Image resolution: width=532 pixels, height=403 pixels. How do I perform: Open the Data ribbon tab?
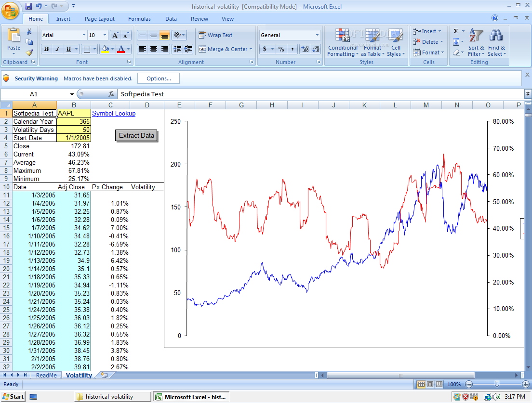[171, 19]
